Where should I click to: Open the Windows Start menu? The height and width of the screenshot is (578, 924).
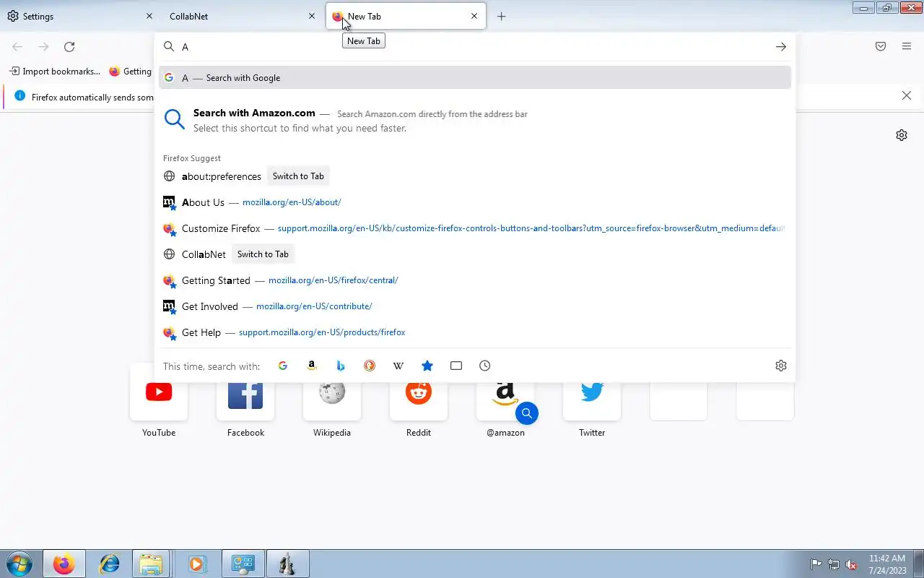(x=19, y=564)
